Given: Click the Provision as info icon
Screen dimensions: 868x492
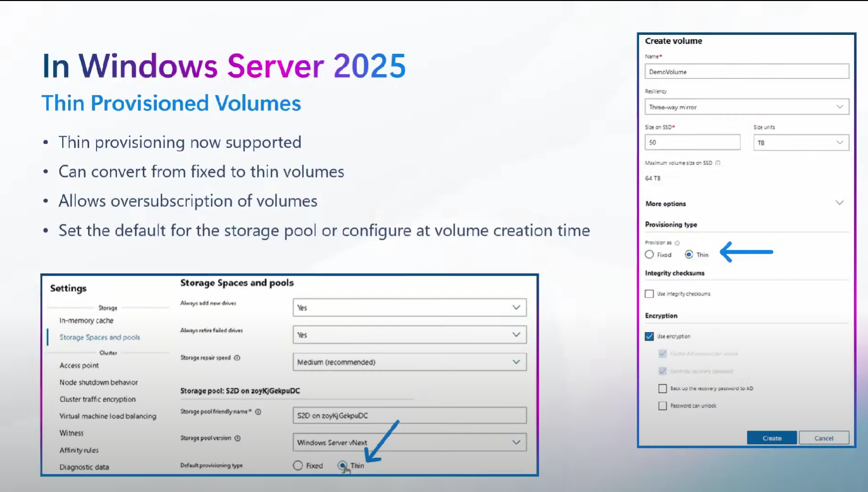Looking at the screenshot, I should pyautogui.click(x=677, y=243).
